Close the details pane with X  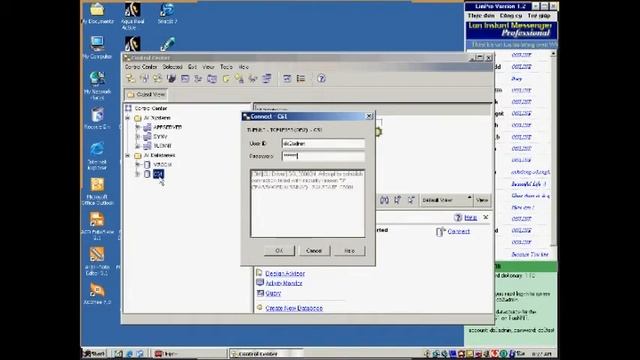[x=486, y=217]
